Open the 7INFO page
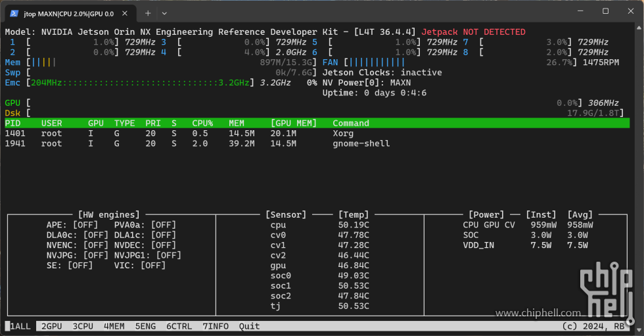This screenshot has height=336, width=644. pyautogui.click(x=216, y=326)
